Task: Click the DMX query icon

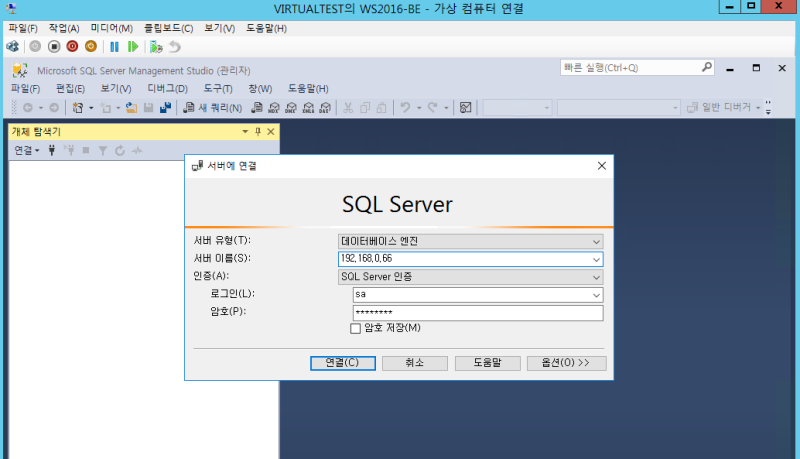Action: tap(291, 108)
